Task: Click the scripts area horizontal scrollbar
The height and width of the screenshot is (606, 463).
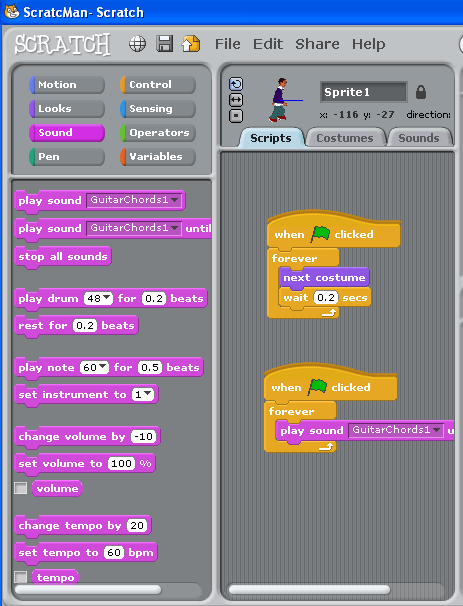Action: (309, 589)
